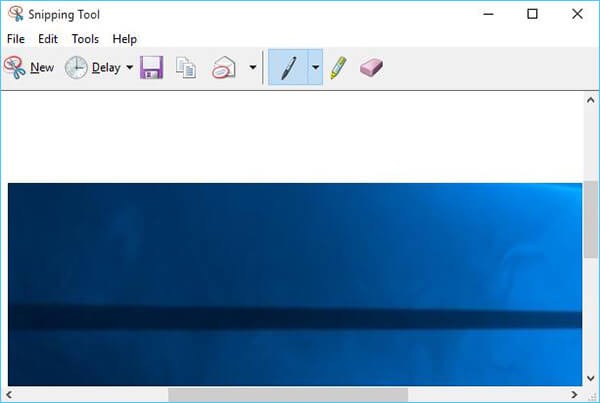Screen dimensions: 600x403
Task: Open the File menu
Action: point(16,39)
